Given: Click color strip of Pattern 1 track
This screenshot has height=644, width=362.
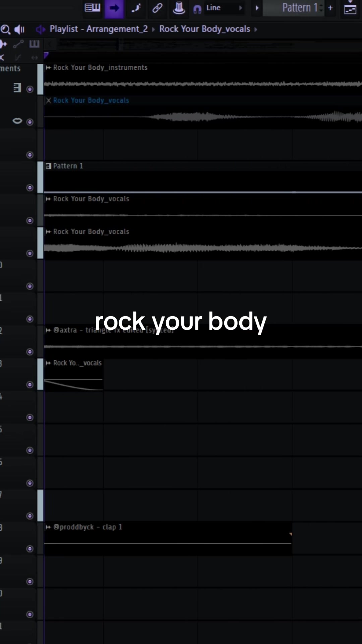Looking at the screenshot, I should [40, 177].
